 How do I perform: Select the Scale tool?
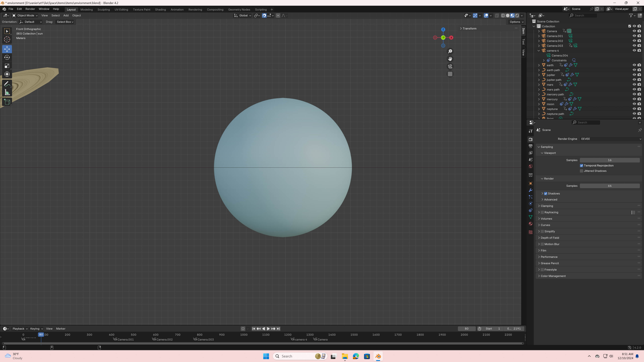[7, 66]
